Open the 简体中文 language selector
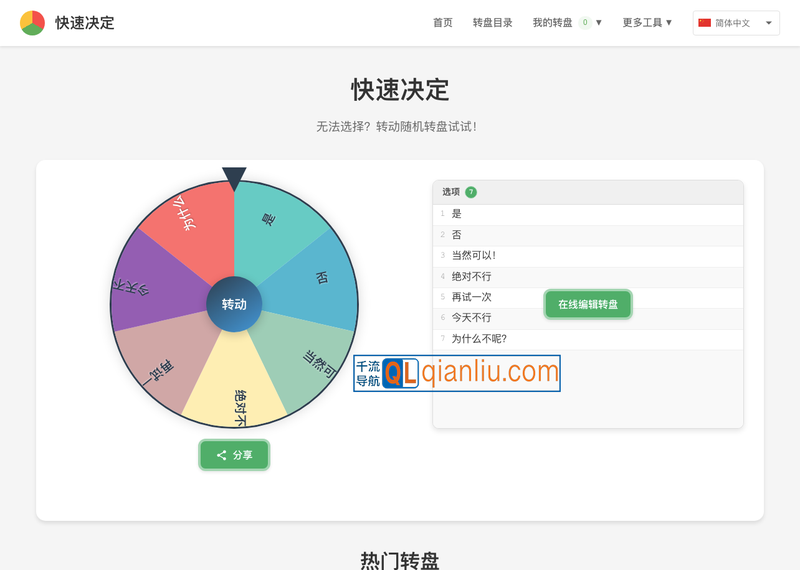The height and width of the screenshot is (570, 800). 736,23
